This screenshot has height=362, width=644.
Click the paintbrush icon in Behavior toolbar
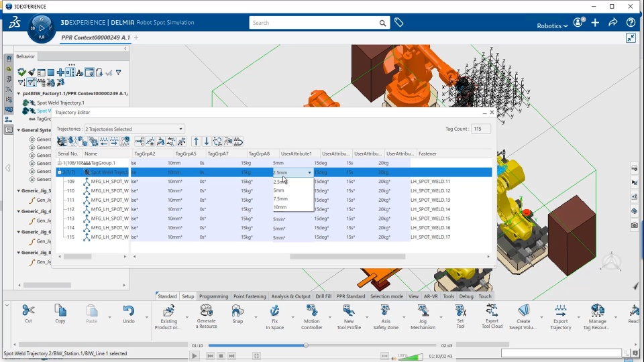coord(32,72)
